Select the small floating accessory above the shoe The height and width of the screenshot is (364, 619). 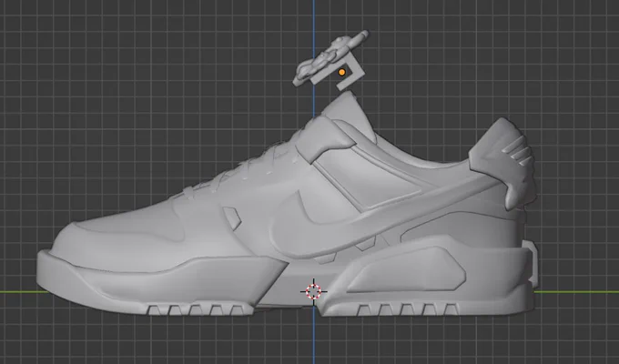(x=330, y=60)
